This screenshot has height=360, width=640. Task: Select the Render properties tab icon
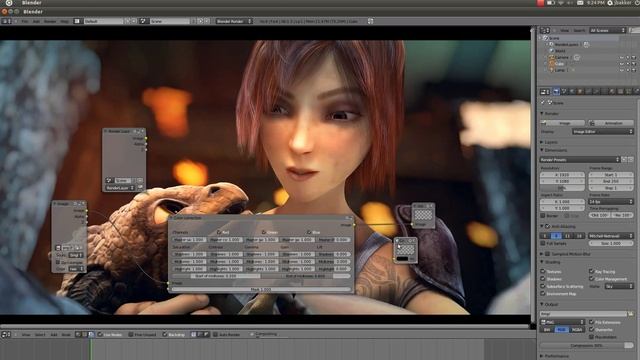tap(556, 92)
